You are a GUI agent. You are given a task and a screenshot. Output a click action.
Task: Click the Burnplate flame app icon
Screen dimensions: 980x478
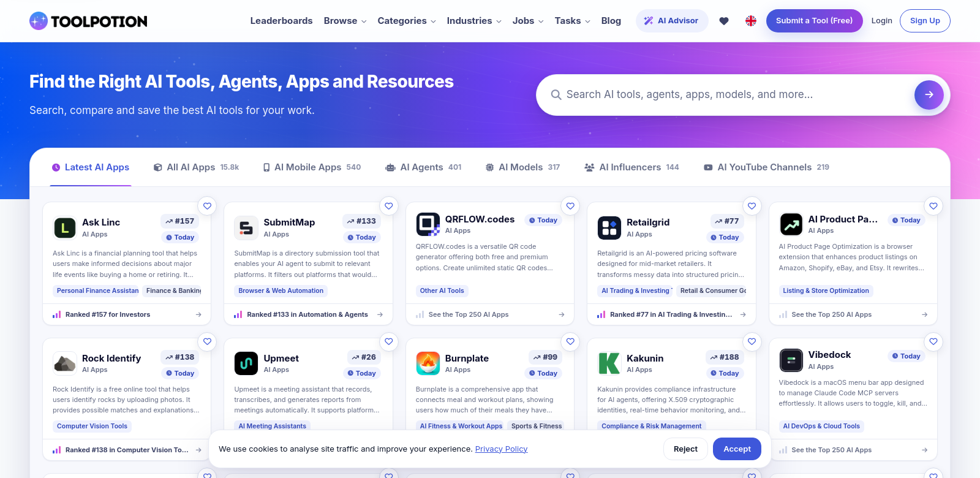point(428,363)
